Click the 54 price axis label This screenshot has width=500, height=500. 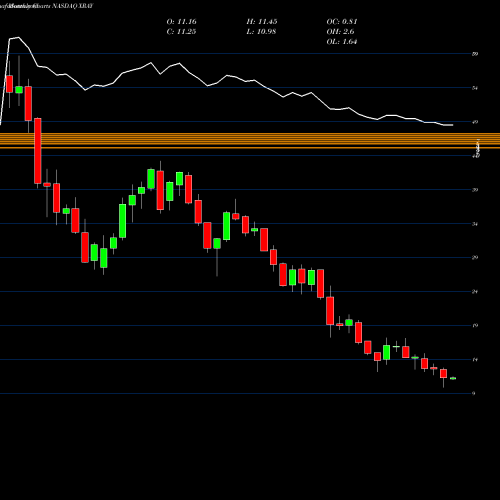click(x=475, y=88)
